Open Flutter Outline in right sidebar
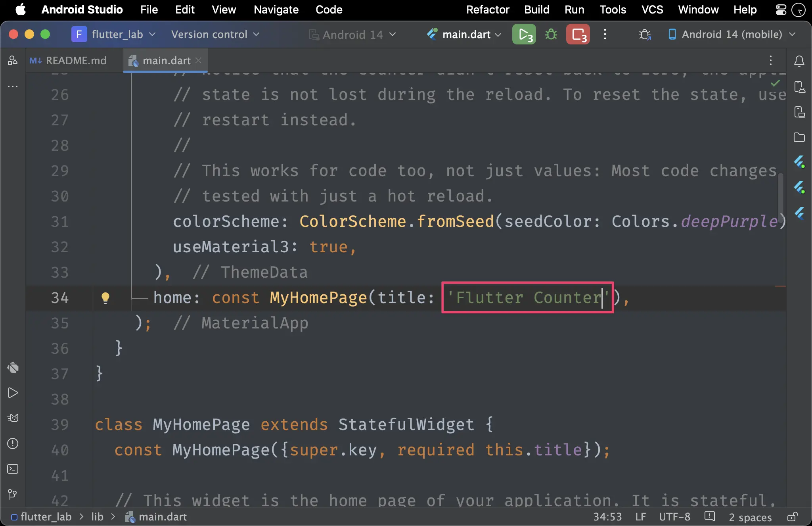The image size is (812, 526). pos(799,213)
